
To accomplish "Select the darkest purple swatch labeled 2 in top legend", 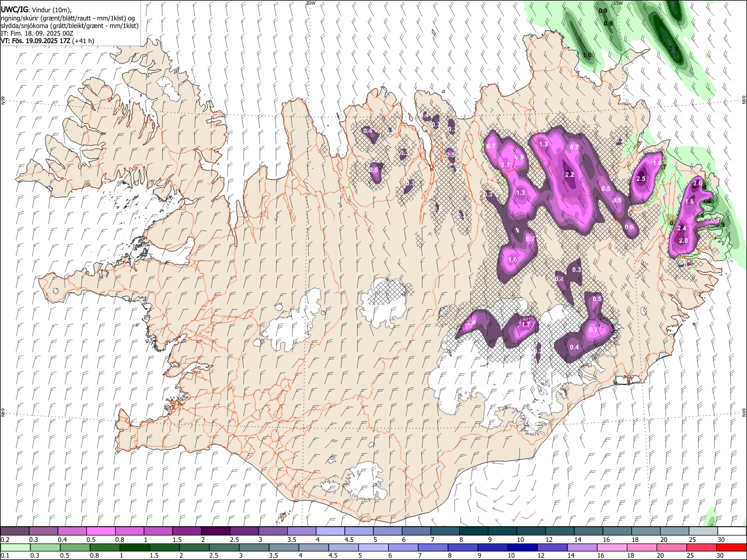I will coord(215,531).
